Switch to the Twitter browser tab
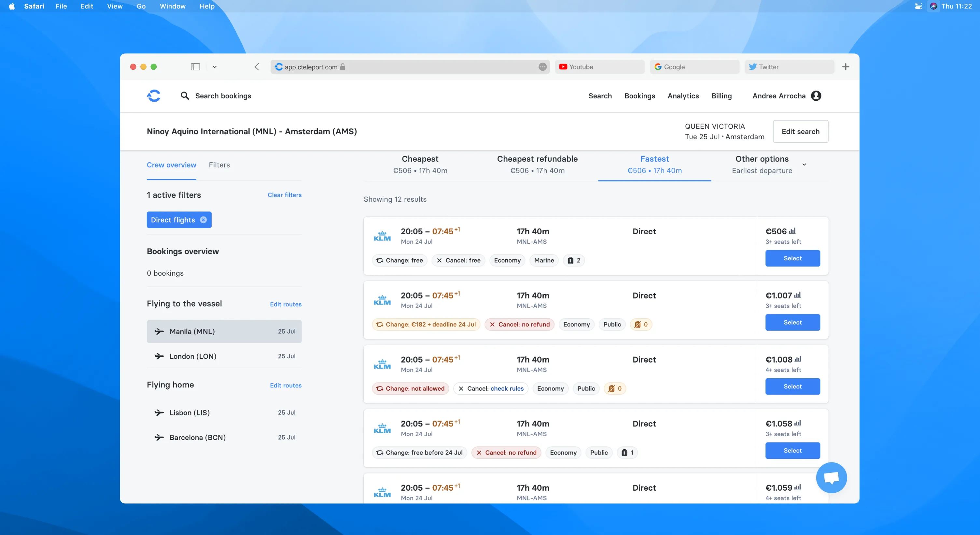Screen dimensions: 980x535 tap(789, 67)
